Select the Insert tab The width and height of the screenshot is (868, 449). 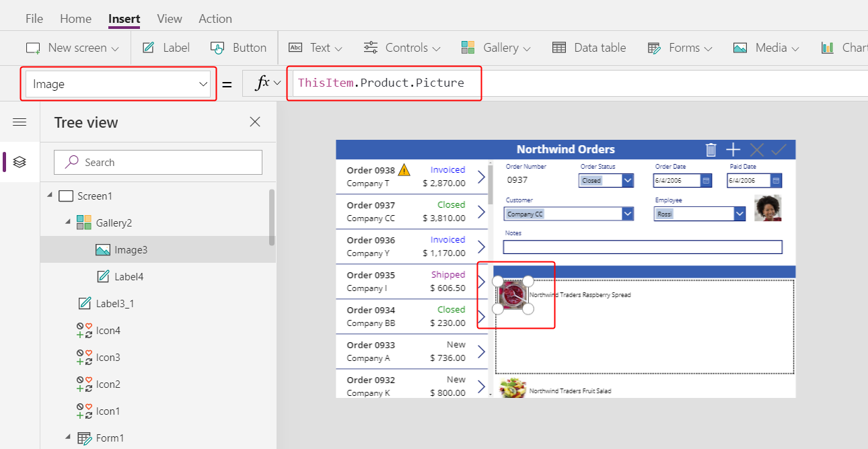[x=124, y=19]
